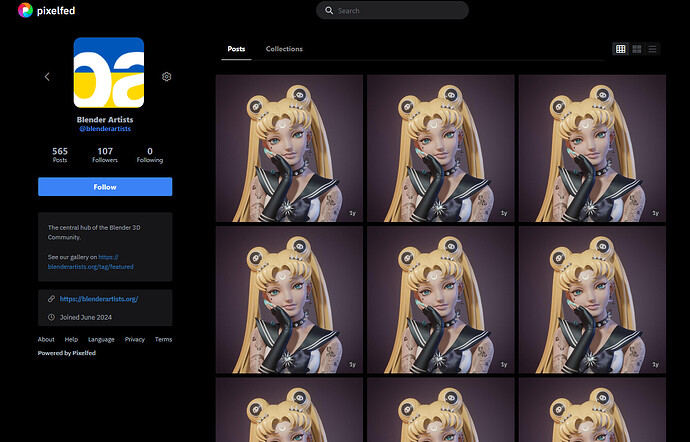Image resolution: width=690 pixels, height=442 pixels.
Task: Select the list feed layout icon
Action: (652, 49)
